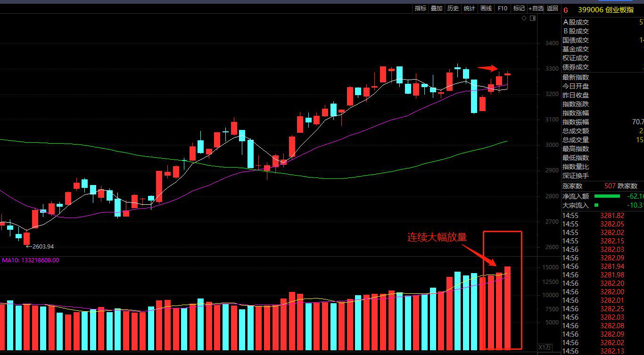Select the 基金成交 row
644x355 pixels.
click(x=603, y=49)
